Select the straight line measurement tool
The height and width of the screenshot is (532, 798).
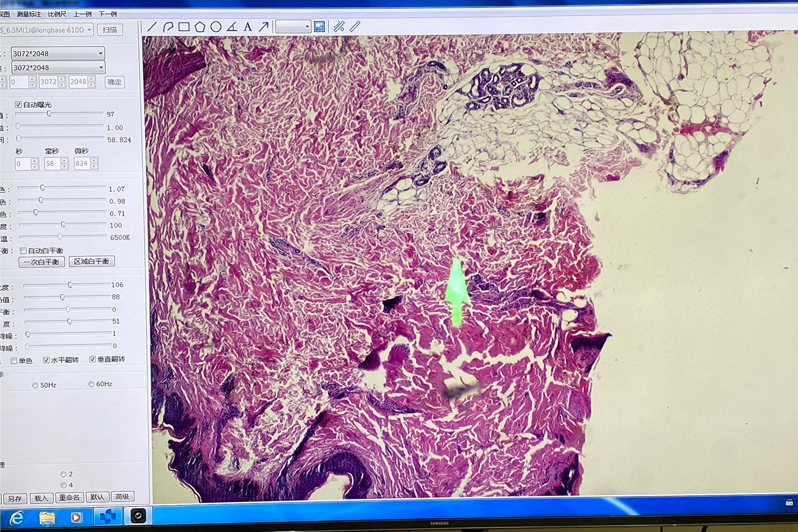152,26
